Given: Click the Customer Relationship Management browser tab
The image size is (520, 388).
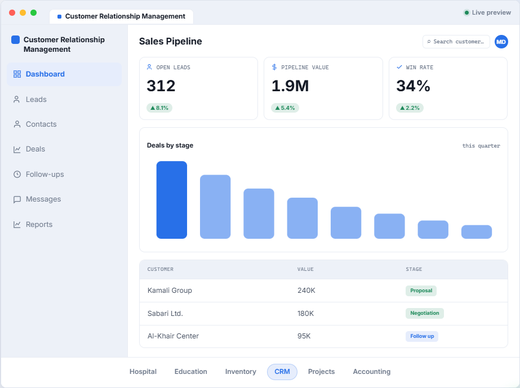Looking at the screenshot, I should [121, 16].
